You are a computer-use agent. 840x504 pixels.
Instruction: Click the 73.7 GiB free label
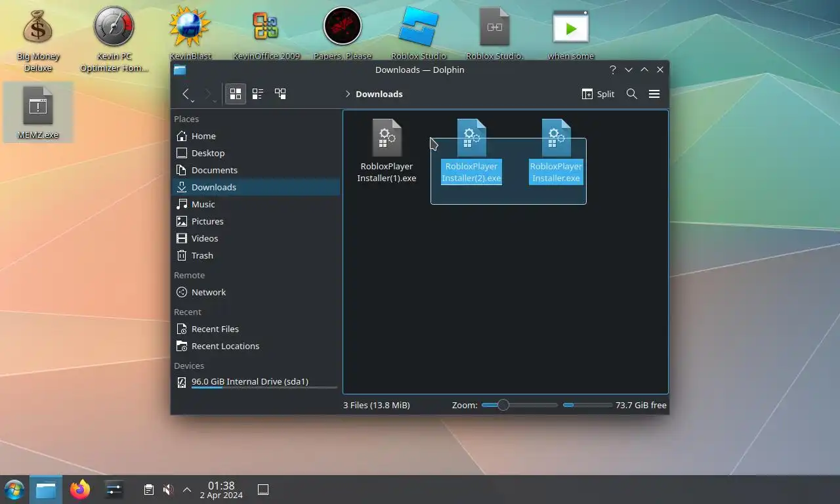pos(641,405)
